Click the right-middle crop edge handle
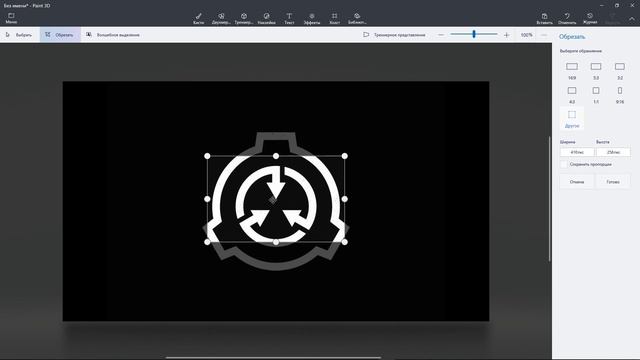 (x=344, y=199)
